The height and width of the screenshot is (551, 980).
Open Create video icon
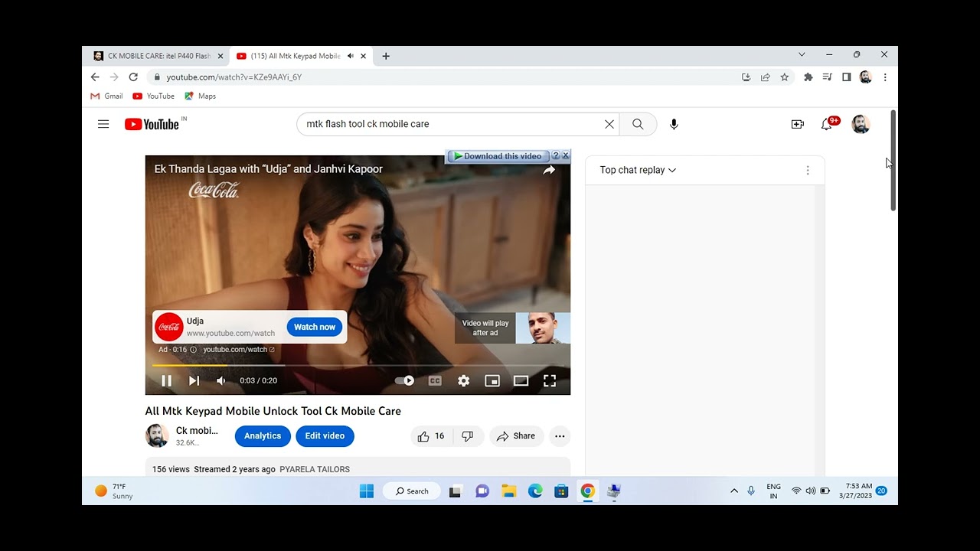pyautogui.click(x=797, y=124)
